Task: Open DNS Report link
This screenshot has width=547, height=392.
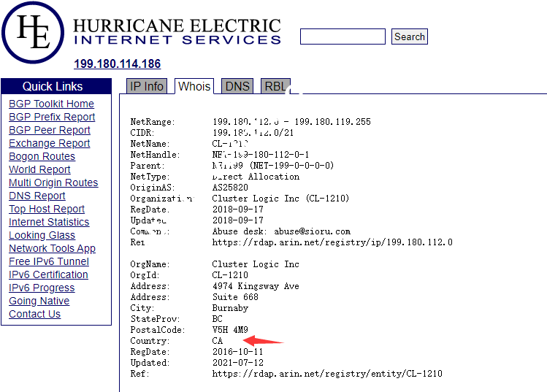Action: tap(37, 196)
